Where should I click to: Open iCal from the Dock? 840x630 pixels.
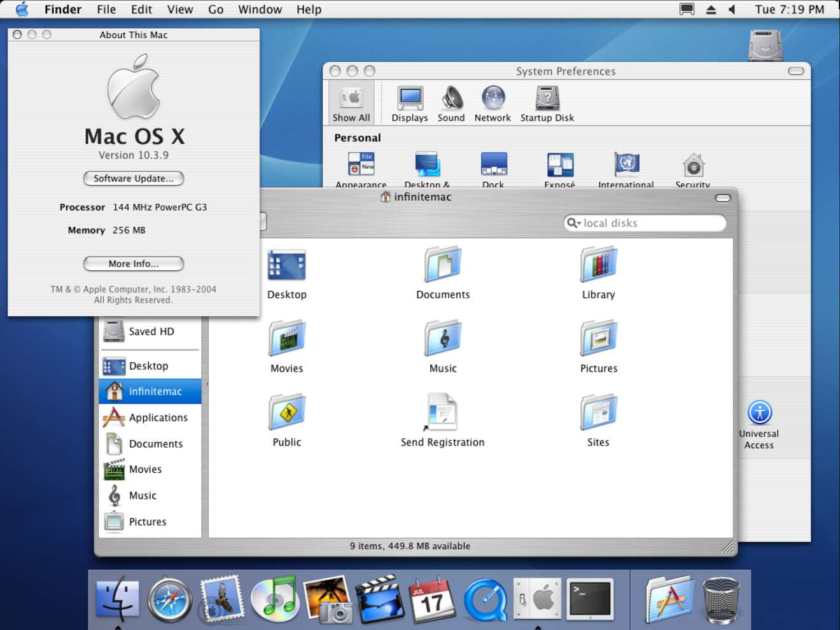tap(432, 599)
